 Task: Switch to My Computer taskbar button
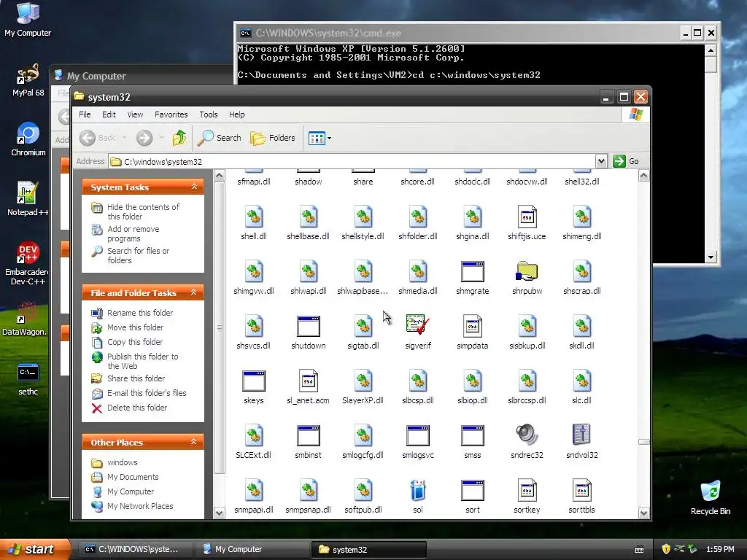(x=252, y=550)
